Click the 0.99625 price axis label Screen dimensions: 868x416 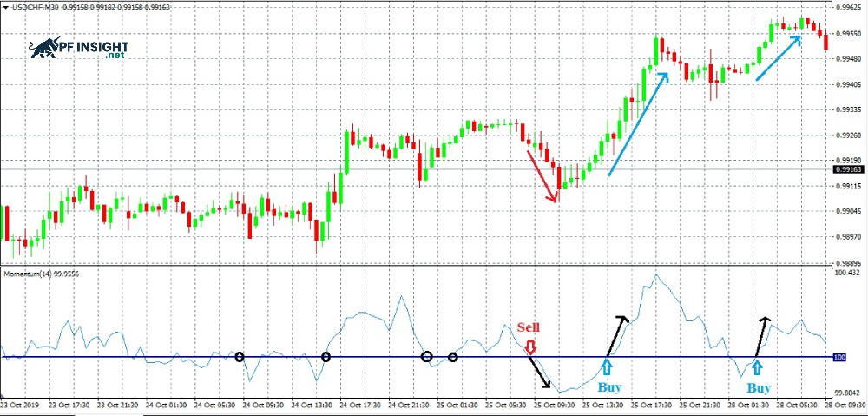[847, 7]
